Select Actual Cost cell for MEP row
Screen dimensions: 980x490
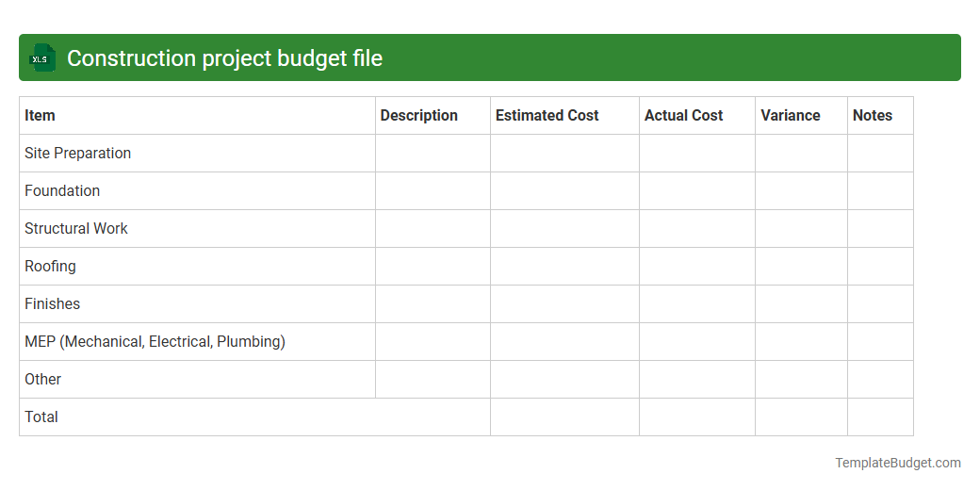tap(697, 342)
